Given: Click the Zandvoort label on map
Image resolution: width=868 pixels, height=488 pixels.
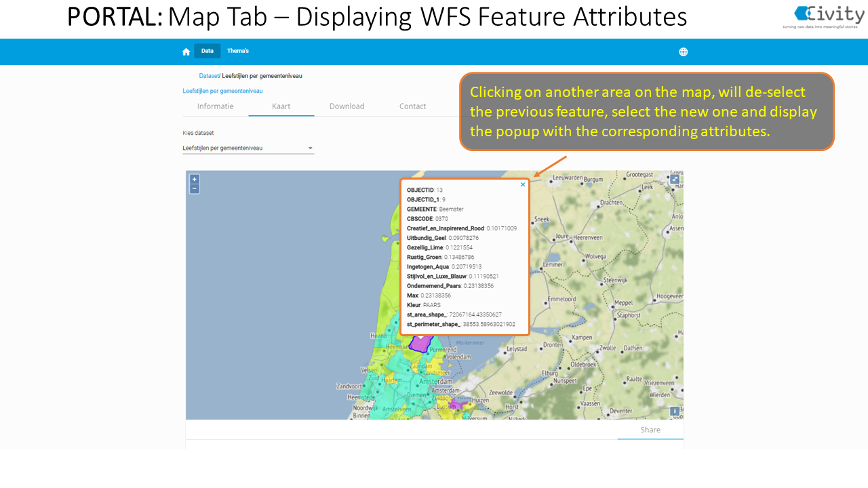Looking at the screenshot, I should [350, 386].
